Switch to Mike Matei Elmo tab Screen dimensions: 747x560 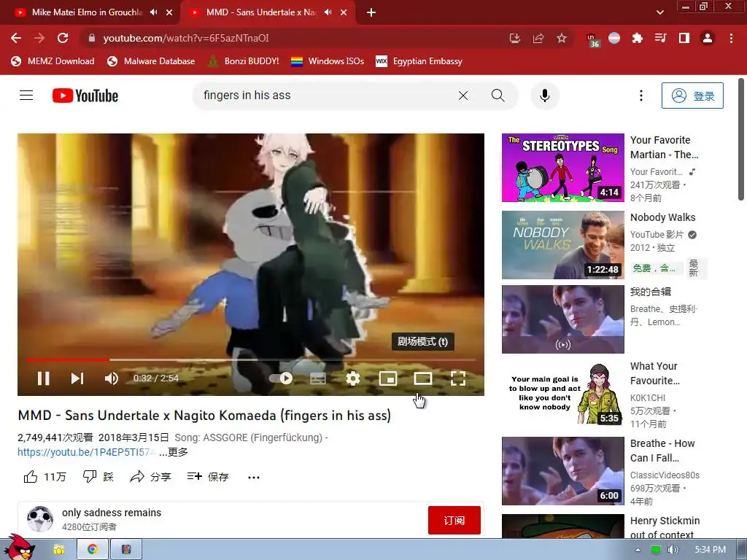point(88,12)
